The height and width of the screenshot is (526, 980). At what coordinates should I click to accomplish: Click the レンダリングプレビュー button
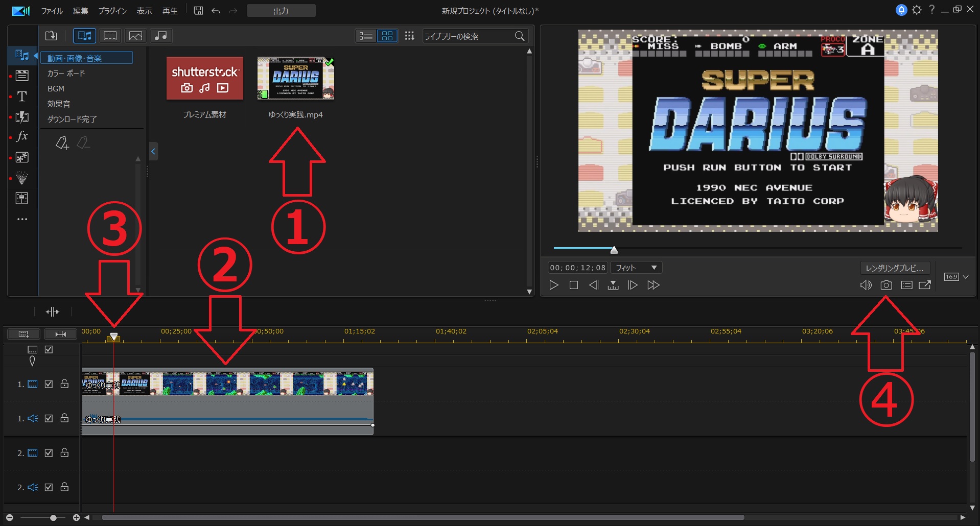coord(895,268)
